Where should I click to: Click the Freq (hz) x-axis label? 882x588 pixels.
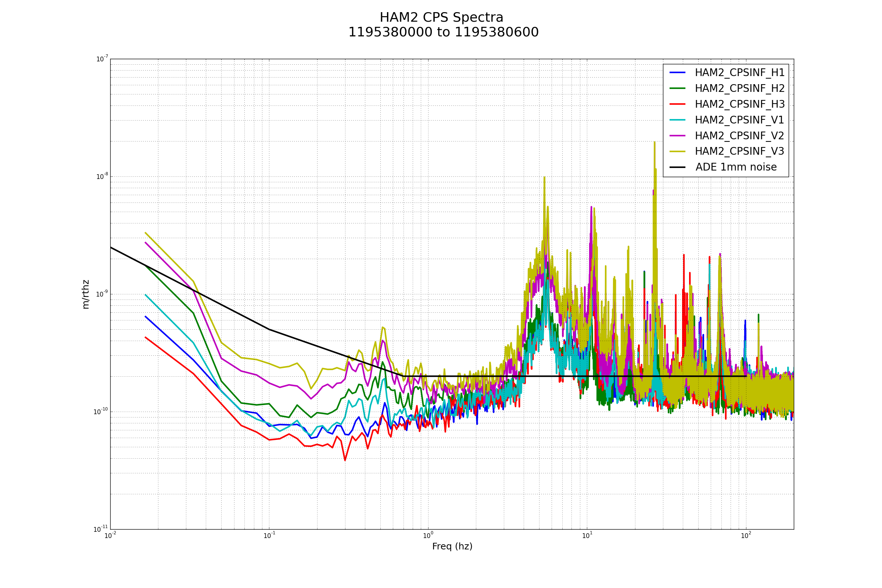(x=452, y=546)
